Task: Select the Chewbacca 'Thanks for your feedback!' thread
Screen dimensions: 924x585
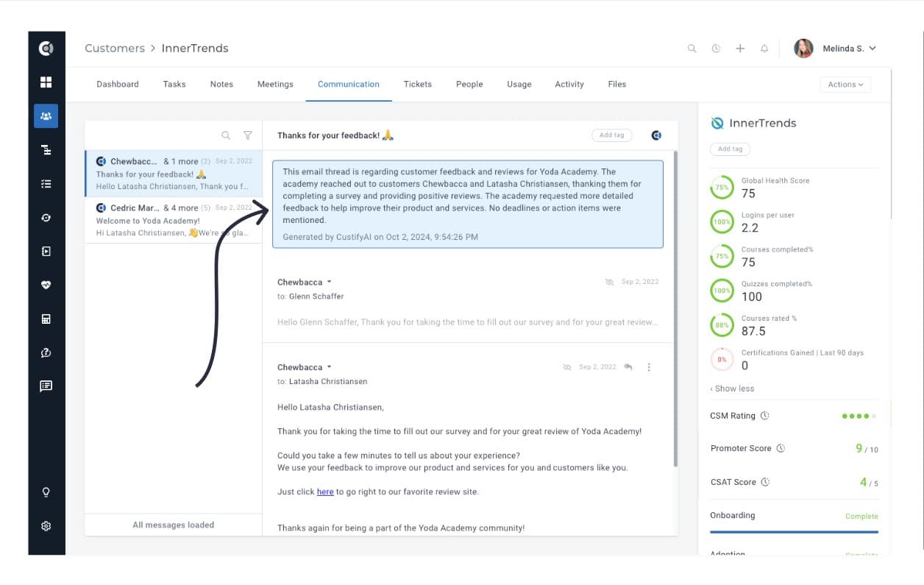Action: (174, 174)
